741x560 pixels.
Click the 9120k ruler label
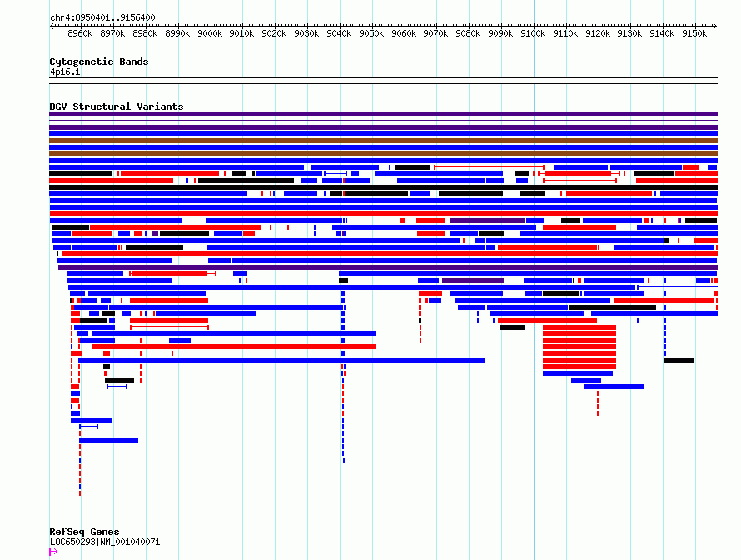[597, 33]
